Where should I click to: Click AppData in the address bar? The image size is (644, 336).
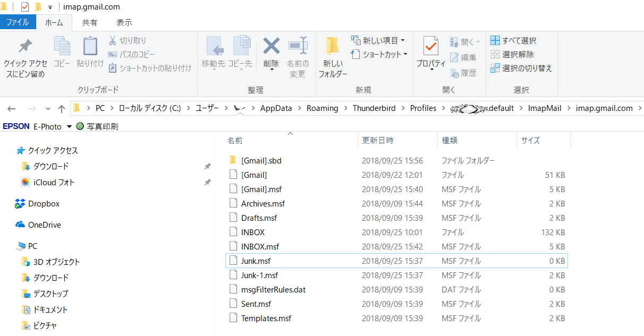tap(276, 108)
